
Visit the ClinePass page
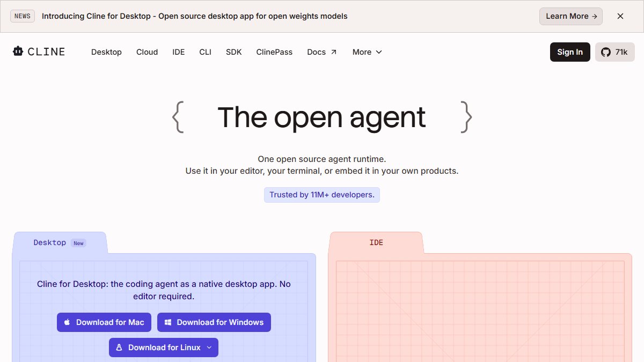point(274,52)
